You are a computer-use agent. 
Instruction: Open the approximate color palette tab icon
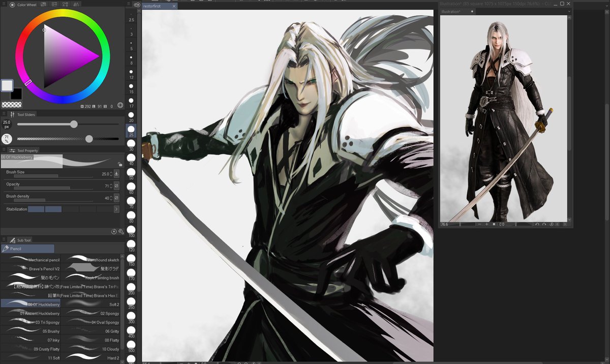(76, 5)
